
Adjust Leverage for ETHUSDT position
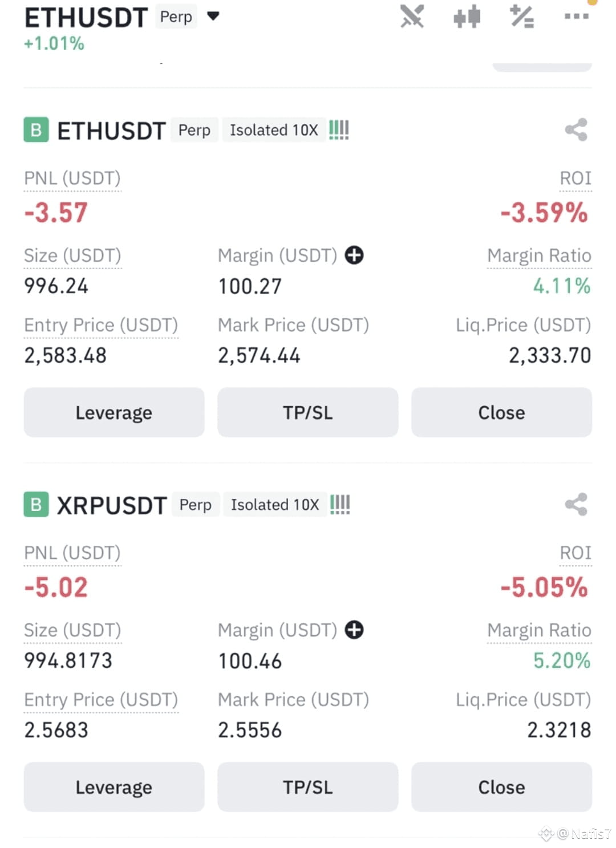pyautogui.click(x=114, y=412)
